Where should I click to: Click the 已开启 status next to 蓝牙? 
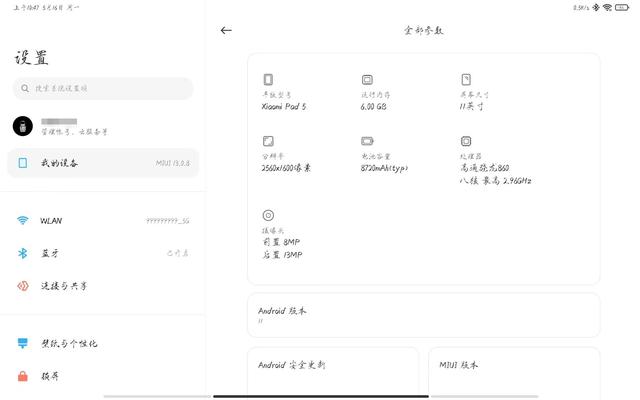[178, 253]
